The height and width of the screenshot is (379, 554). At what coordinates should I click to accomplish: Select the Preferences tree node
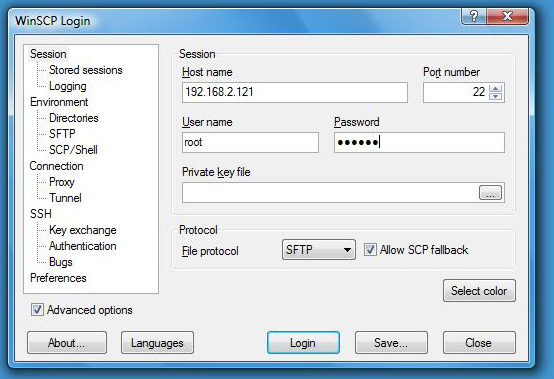click(58, 278)
